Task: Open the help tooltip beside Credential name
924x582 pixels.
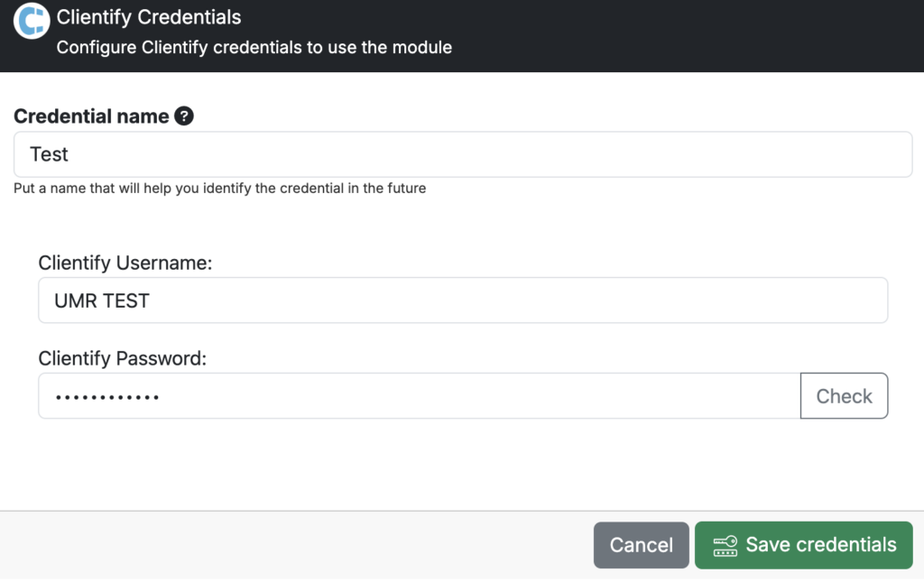Action: click(x=184, y=116)
